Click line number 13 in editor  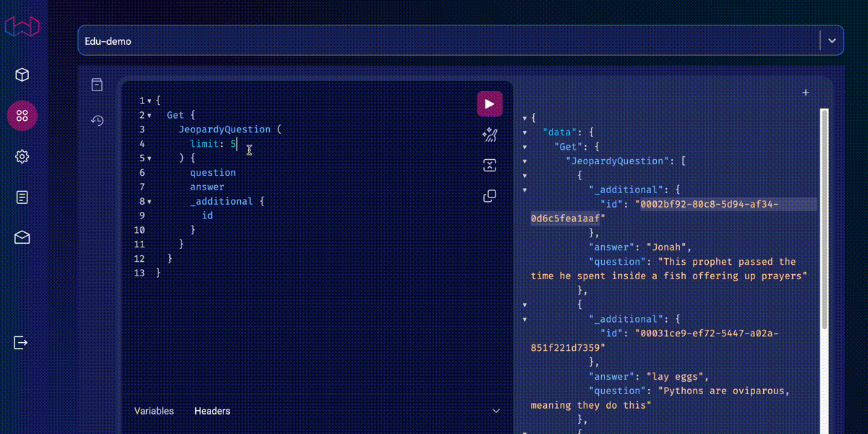(x=139, y=273)
